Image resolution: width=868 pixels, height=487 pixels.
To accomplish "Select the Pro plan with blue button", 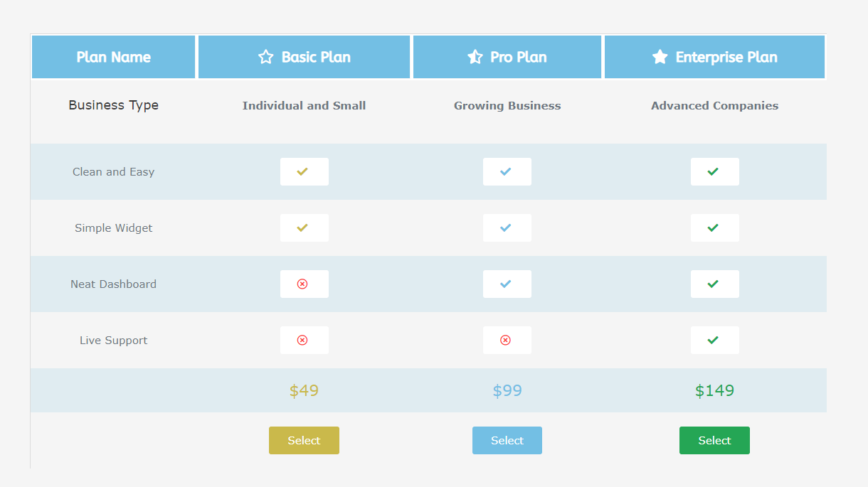I will (x=507, y=440).
